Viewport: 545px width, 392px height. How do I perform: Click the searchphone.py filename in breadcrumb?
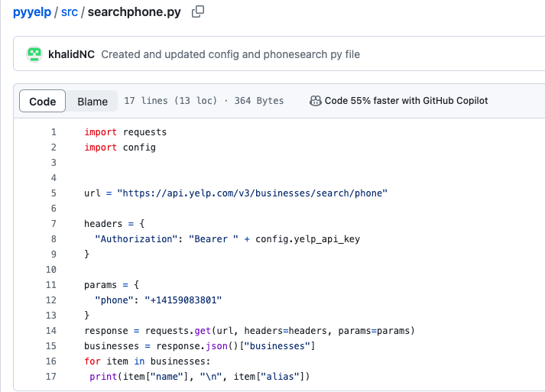[135, 13]
